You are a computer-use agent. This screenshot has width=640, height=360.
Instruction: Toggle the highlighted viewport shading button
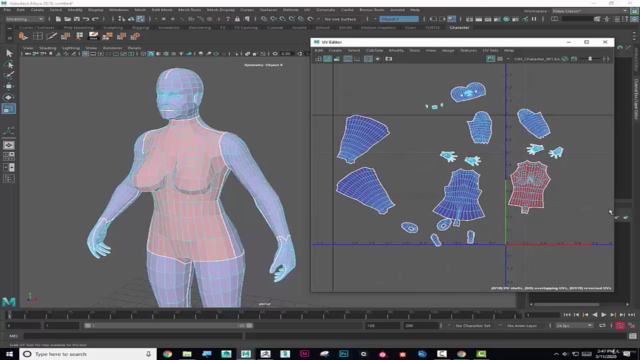click(151, 53)
